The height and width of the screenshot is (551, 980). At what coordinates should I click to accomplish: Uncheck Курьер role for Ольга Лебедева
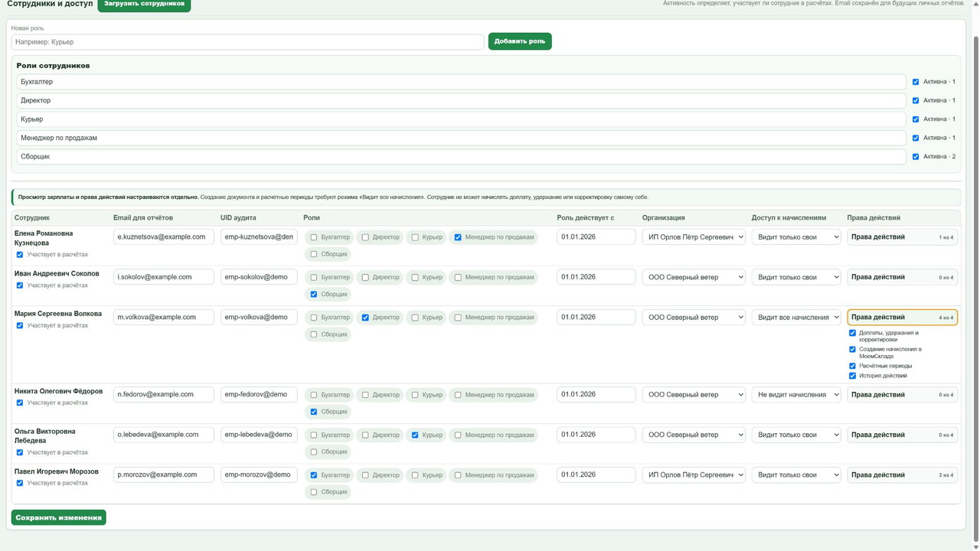415,435
